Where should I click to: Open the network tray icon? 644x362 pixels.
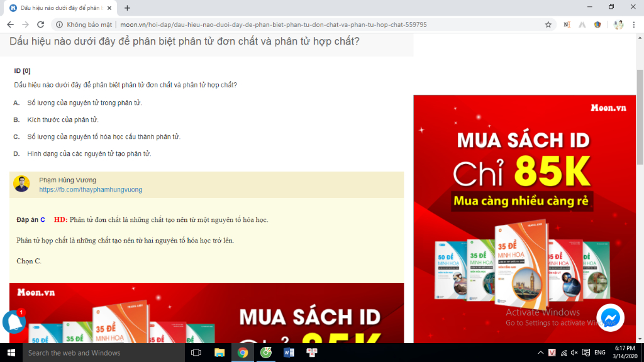(563, 353)
